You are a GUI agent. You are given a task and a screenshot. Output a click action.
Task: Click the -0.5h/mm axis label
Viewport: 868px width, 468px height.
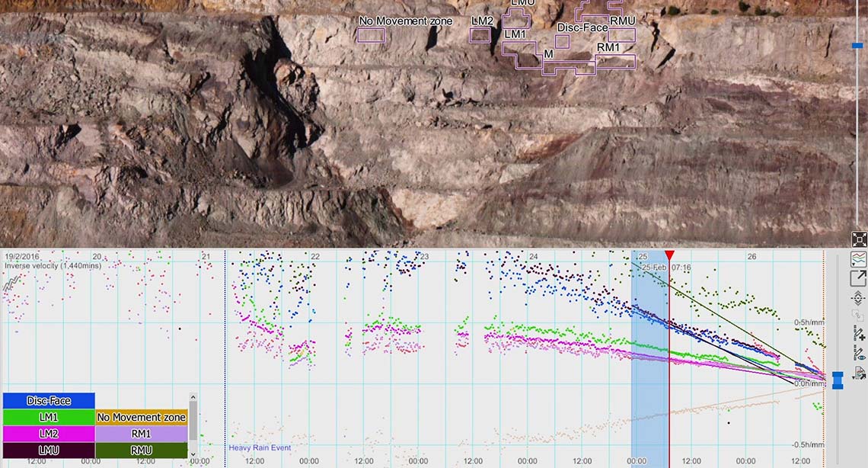(808, 444)
